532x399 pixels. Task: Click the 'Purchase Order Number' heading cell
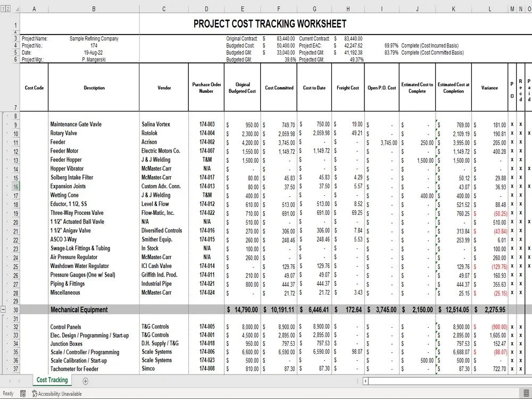(x=206, y=88)
